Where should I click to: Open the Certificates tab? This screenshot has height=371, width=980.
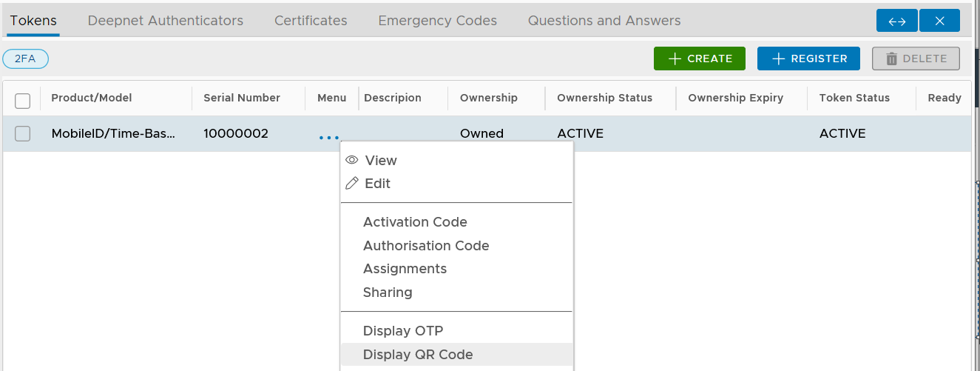tap(311, 21)
